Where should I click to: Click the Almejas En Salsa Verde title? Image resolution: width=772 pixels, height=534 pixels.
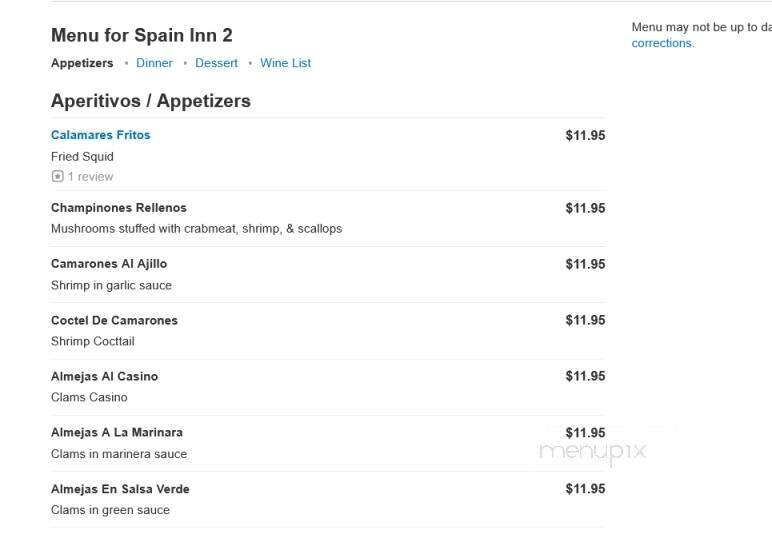120,489
